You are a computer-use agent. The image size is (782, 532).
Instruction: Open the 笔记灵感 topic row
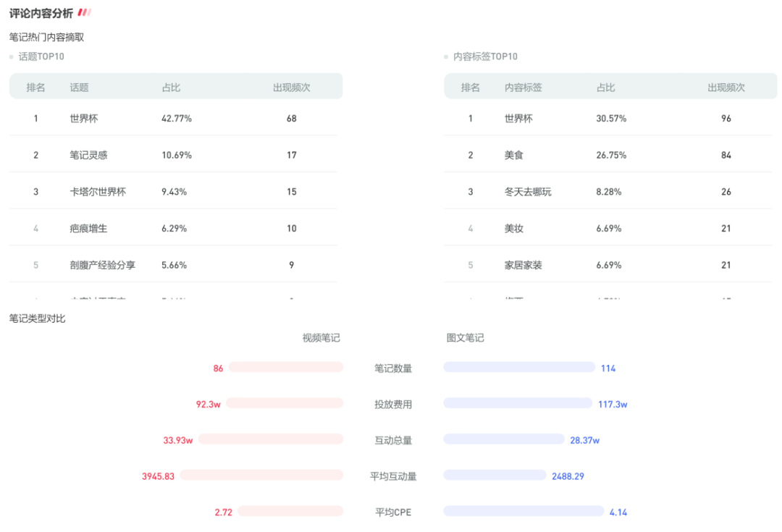pyautogui.click(x=88, y=155)
